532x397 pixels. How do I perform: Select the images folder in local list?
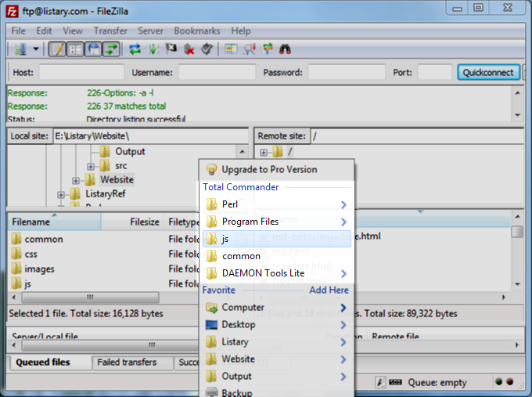coord(39,269)
